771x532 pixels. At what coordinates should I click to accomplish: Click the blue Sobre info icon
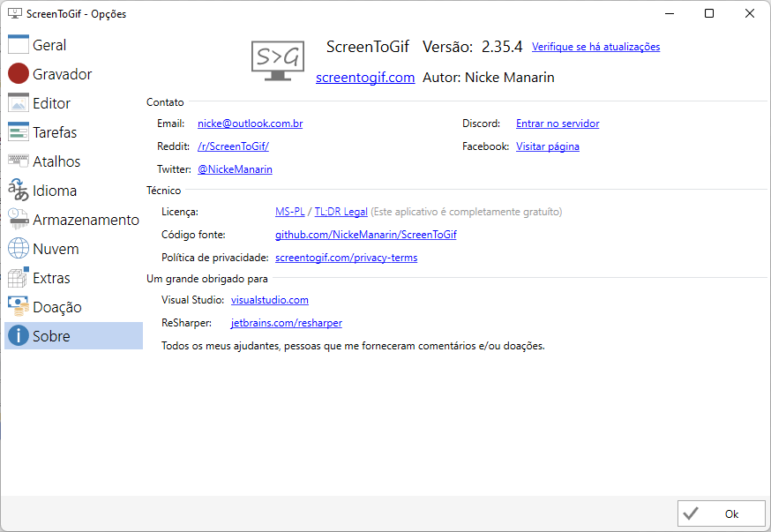coord(19,335)
